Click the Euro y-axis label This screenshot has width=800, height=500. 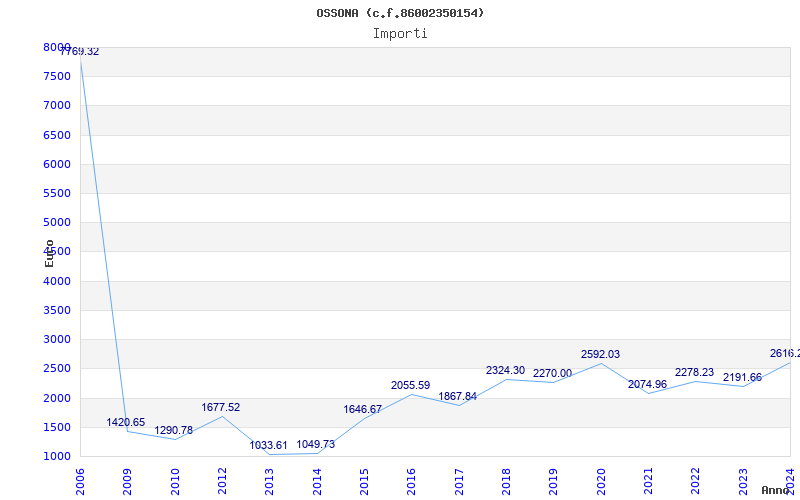point(49,254)
